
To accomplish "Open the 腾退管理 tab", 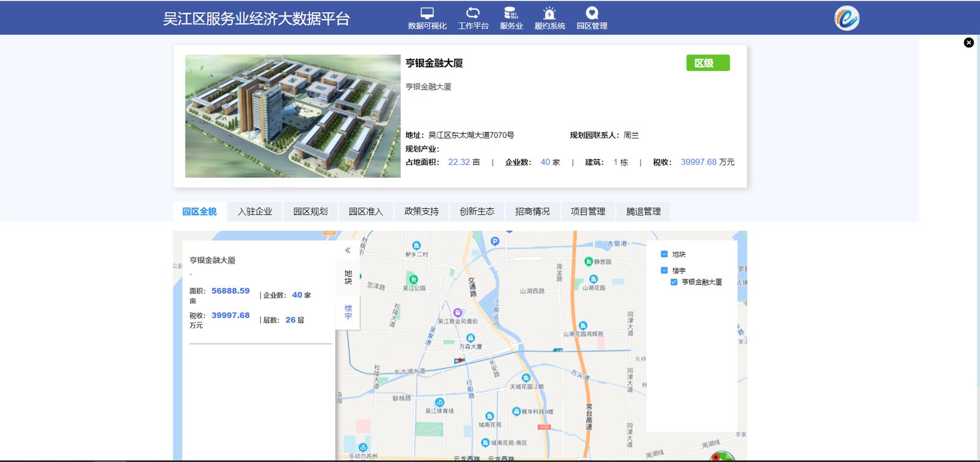I will point(643,211).
